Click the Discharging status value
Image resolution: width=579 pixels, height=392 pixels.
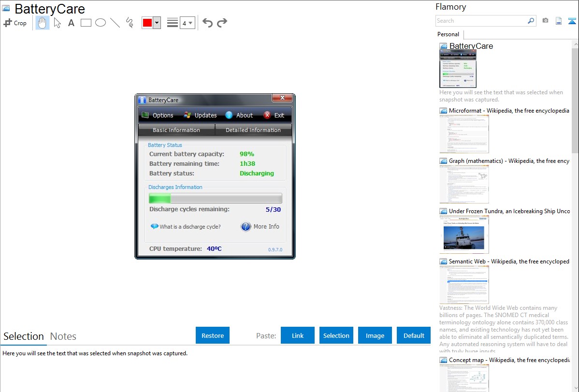click(257, 173)
